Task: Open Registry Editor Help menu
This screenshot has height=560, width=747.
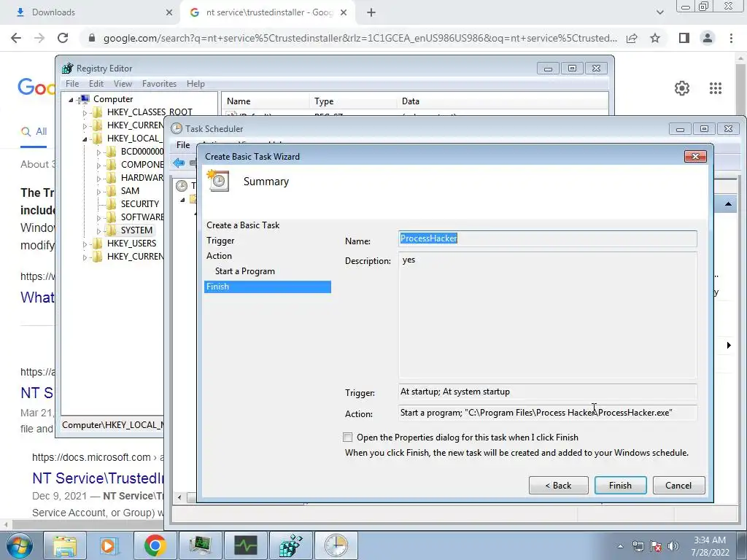Action: (x=196, y=83)
